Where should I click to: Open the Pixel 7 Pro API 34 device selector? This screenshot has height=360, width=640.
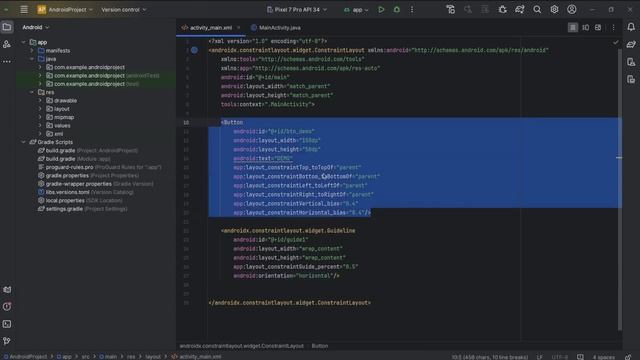pos(297,9)
